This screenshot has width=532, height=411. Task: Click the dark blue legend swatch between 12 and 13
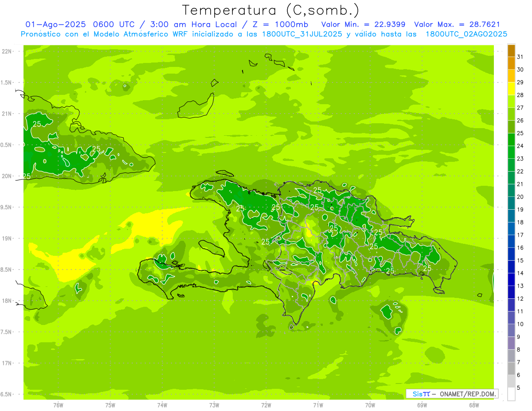(x=511, y=293)
